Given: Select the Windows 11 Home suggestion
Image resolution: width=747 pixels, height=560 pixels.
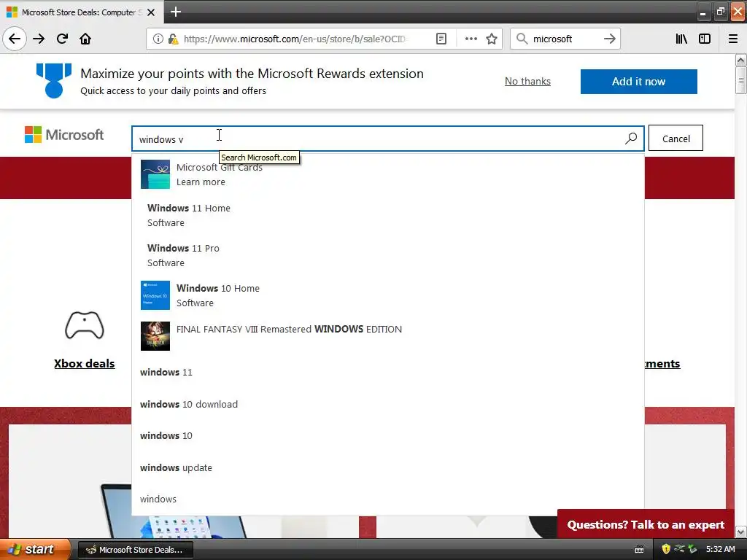Looking at the screenshot, I should (x=388, y=215).
